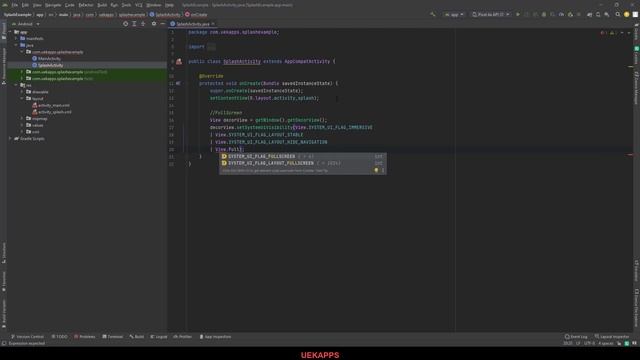Click the expand all icon in Project panel
The width and height of the screenshot is (640, 360).
134,24
